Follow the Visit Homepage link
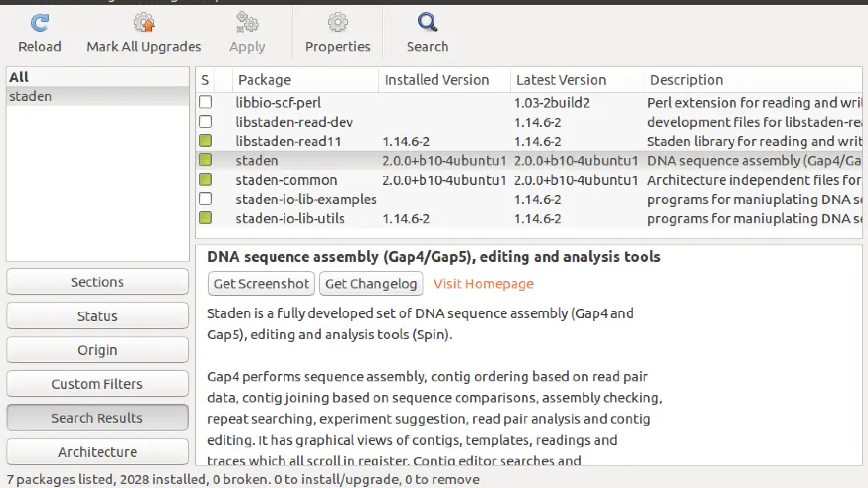The image size is (868, 488). [x=483, y=284]
